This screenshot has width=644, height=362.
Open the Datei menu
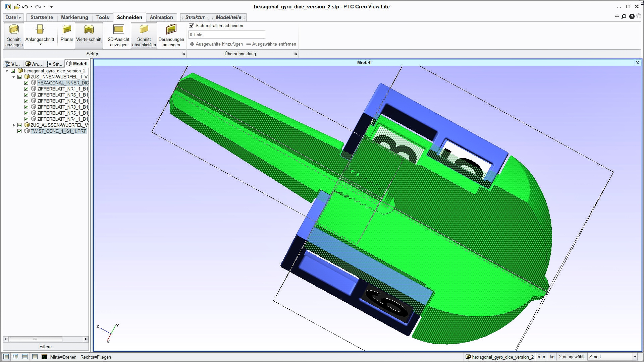(13, 17)
